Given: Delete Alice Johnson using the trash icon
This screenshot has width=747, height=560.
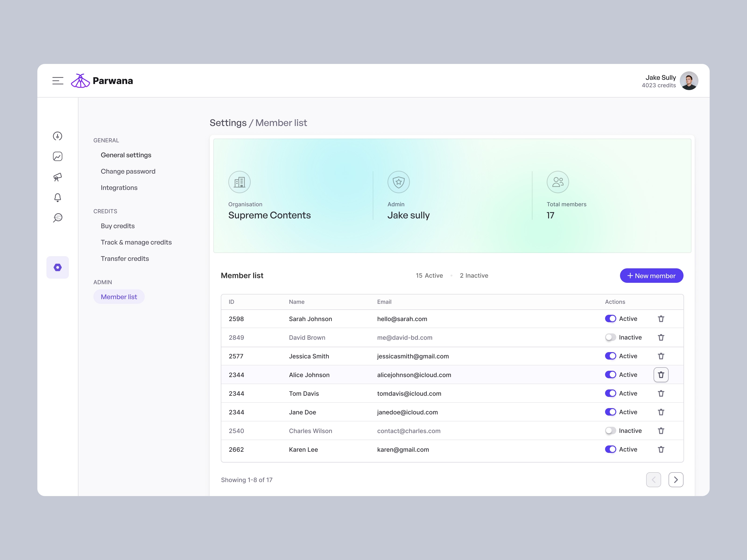Looking at the screenshot, I should 661,375.
